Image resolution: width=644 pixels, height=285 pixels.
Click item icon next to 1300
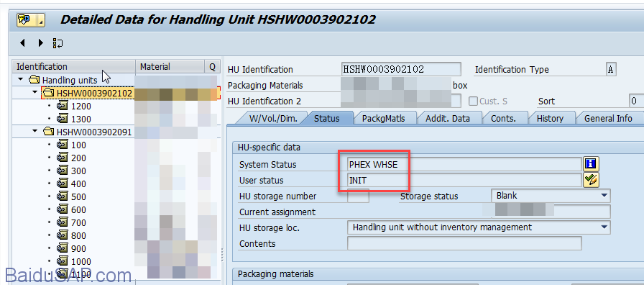[x=63, y=119]
